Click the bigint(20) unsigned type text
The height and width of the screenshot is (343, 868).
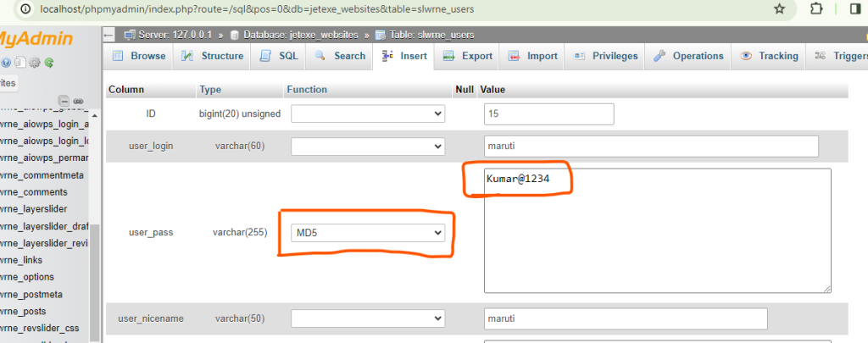click(x=240, y=114)
